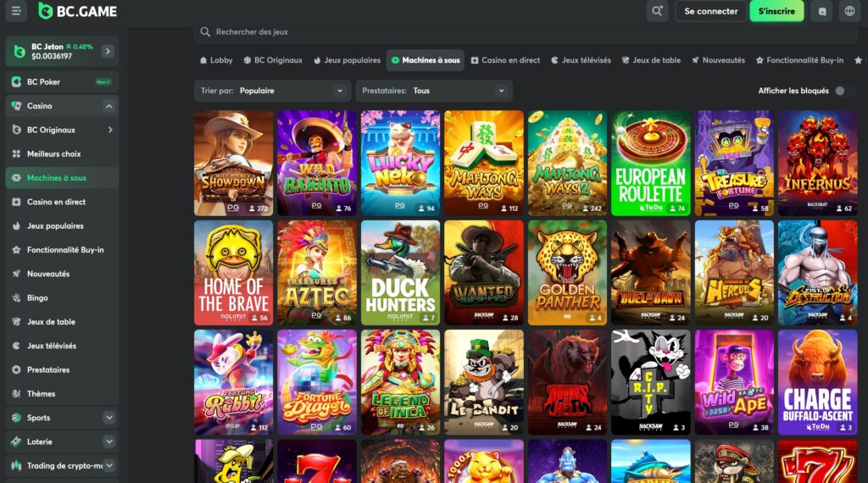Click the Prestataires sidebar icon
The height and width of the screenshot is (483, 868).
(16, 369)
